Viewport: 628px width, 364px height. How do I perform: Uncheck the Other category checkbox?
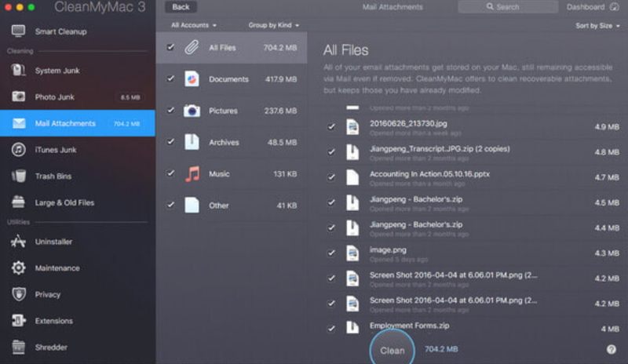pos(170,205)
